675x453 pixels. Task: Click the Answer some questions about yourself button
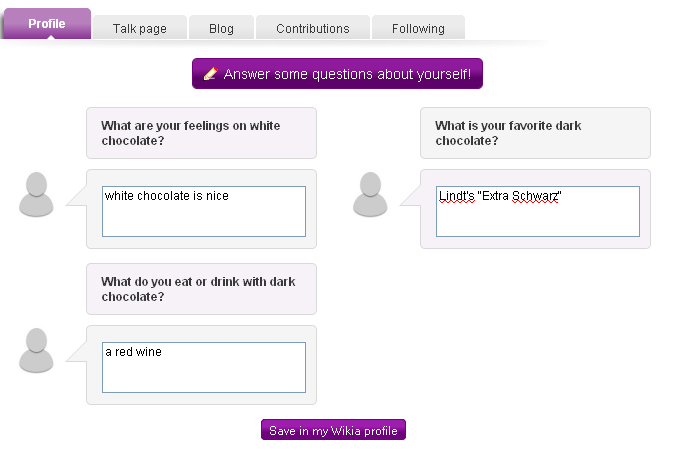338,74
